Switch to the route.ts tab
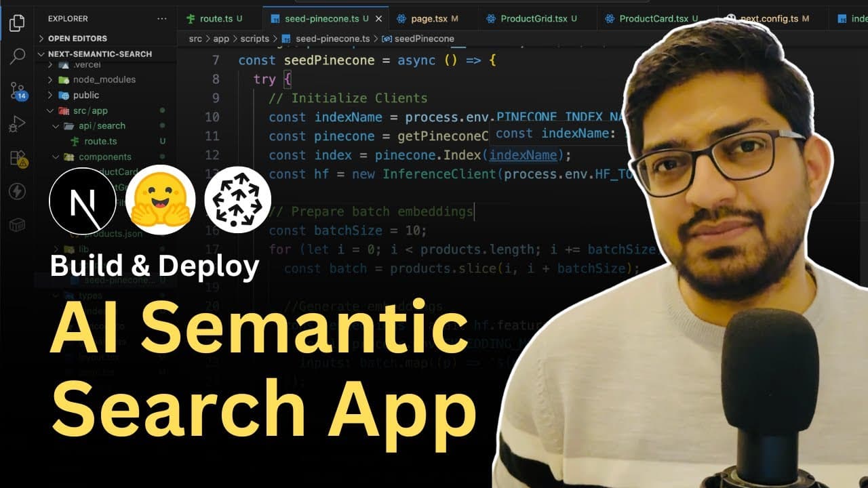Image resolution: width=868 pixels, height=488 pixels. point(216,18)
